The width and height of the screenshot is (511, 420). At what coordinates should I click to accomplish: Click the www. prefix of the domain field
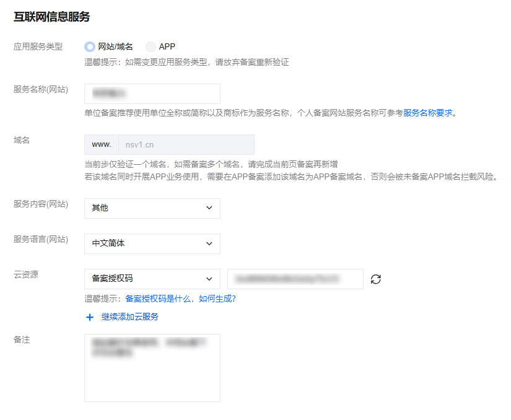[x=101, y=144]
